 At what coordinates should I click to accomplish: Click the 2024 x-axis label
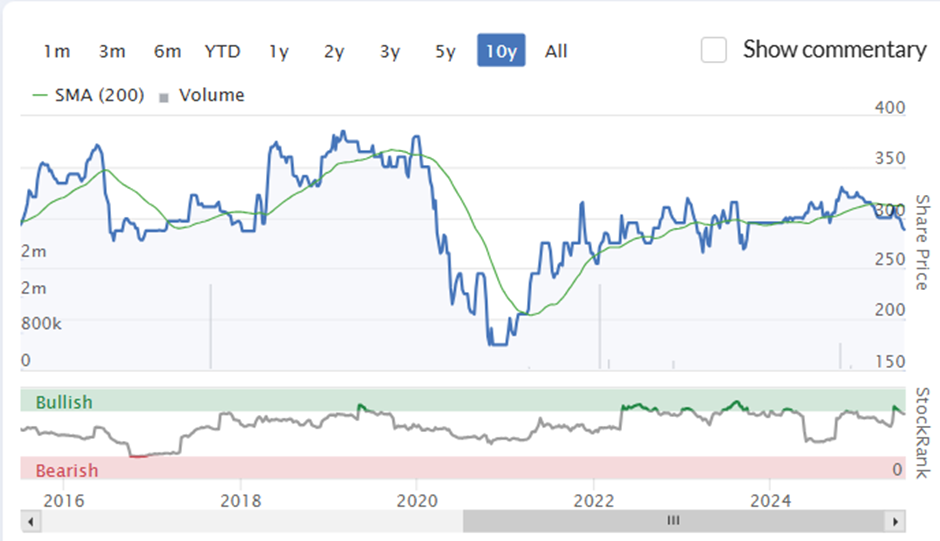click(x=771, y=501)
